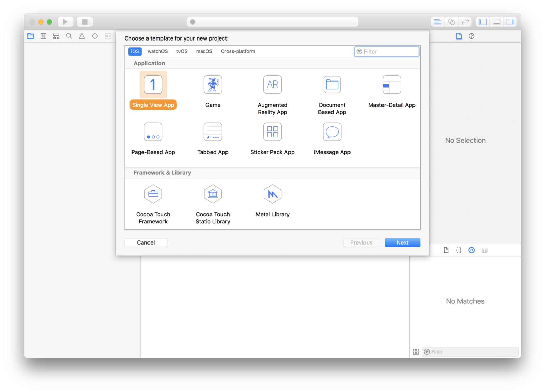
Task: Zoom the window with green button
Action: [x=49, y=22]
